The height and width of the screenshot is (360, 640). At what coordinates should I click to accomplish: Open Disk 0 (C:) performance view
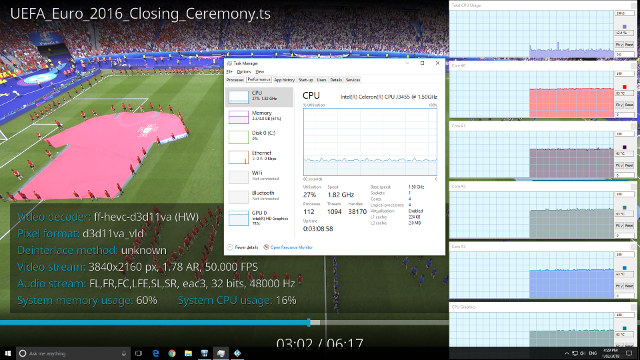pos(259,137)
